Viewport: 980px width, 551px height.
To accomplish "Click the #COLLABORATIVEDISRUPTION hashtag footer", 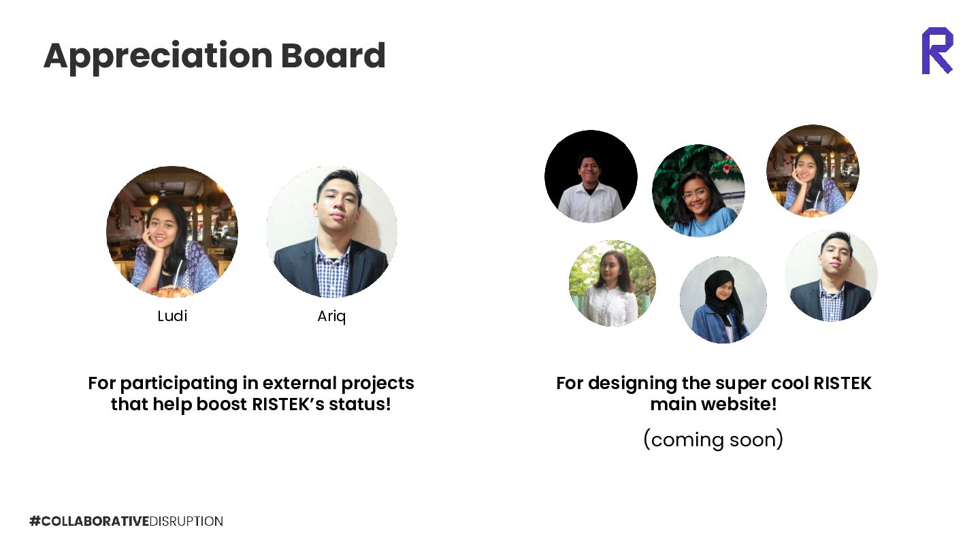I will tap(126, 522).
